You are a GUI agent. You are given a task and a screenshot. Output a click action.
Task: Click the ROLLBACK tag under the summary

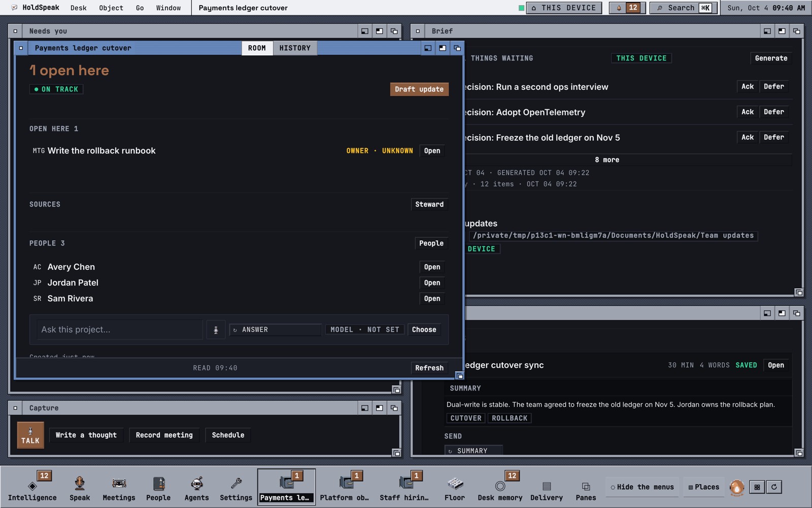point(510,418)
